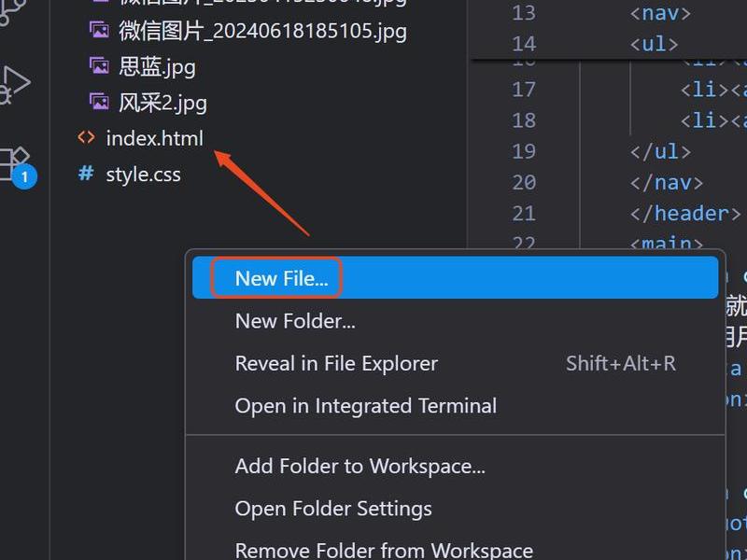Screen dimensions: 747x560
Task: Click line number 13 in sticky header
Action: [524, 13]
